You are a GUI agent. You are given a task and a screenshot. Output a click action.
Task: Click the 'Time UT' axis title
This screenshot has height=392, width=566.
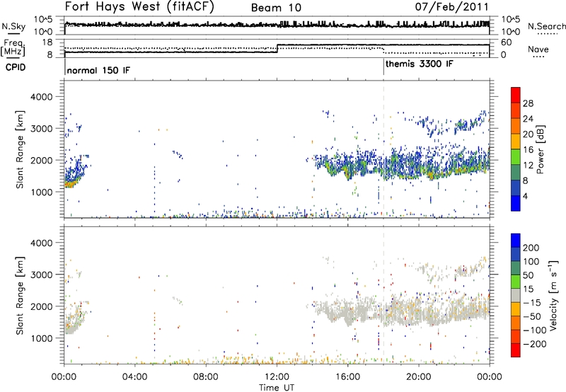point(277,388)
